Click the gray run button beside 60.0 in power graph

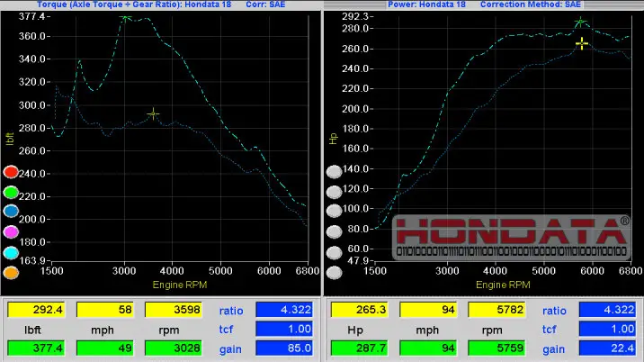coord(334,253)
